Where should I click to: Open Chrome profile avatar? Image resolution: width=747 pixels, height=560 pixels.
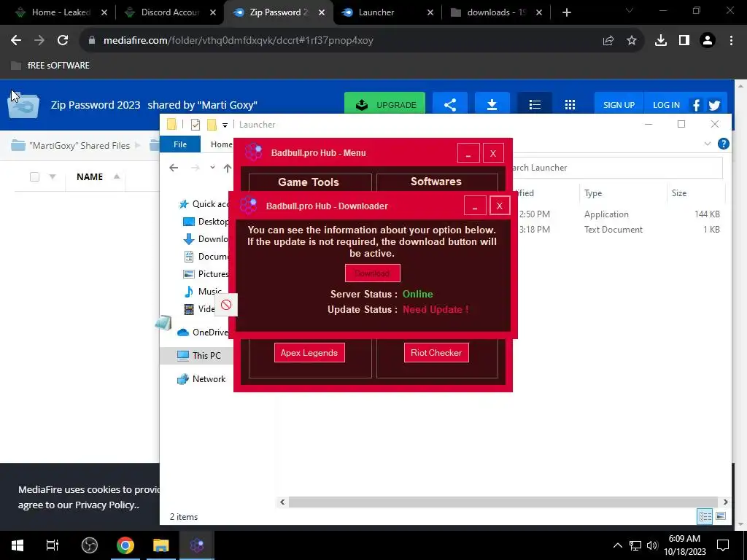point(708,41)
